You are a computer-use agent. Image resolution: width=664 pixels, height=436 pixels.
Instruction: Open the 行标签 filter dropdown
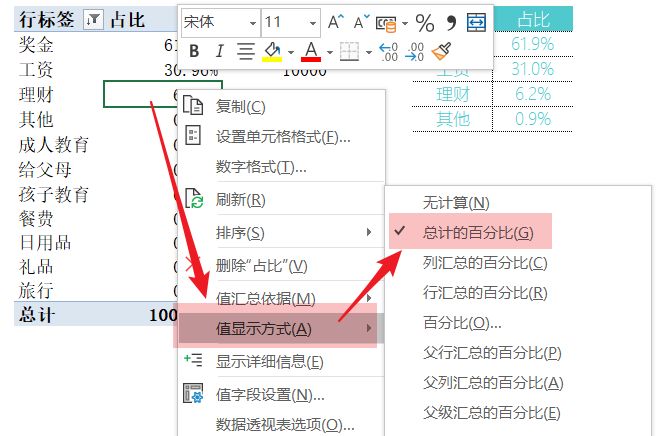(x=93, y=19)
